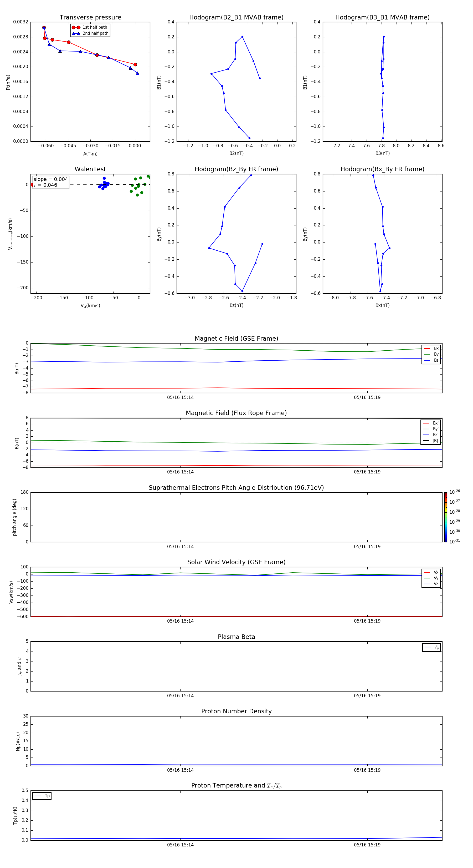Click the By legend entry in GSE panel
473x868 pixels.
(431, 354)
